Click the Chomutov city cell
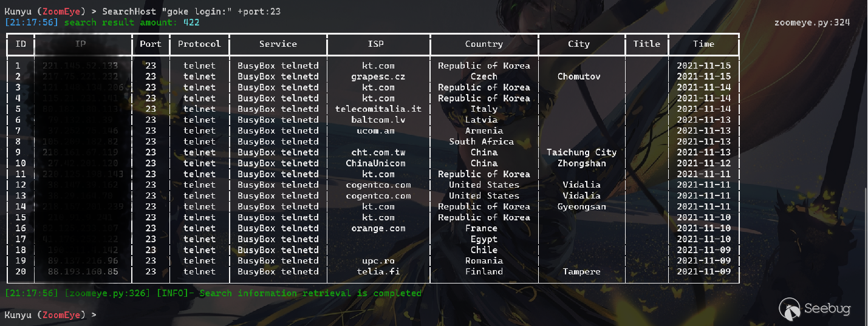The image size is (868, 326). [x=578, y=76]
